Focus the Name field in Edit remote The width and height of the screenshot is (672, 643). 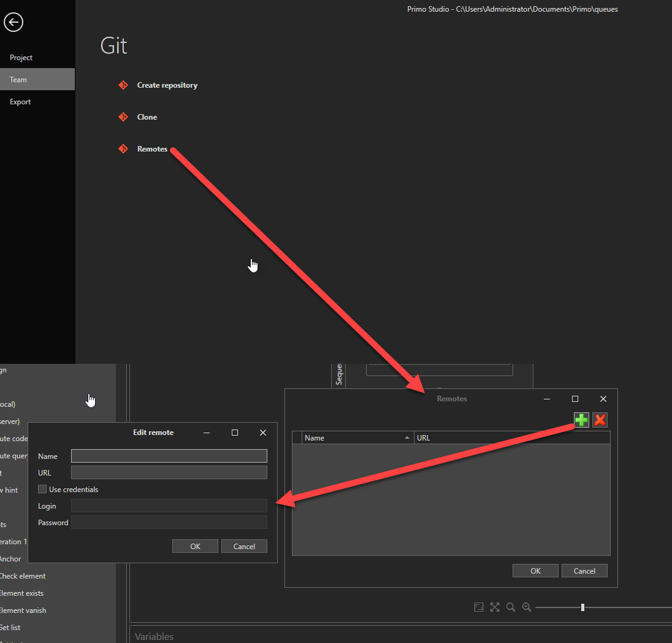169,456
